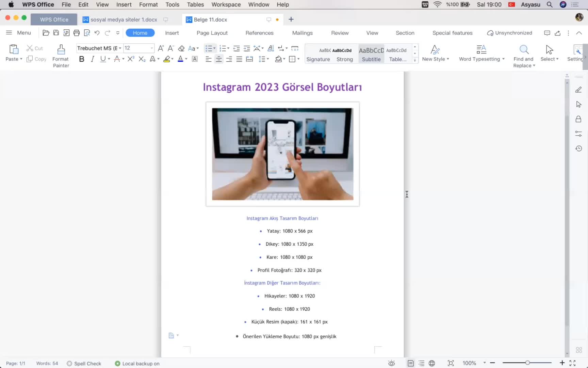The height and width of the screenshot is (368, 588).
Task: Open line spacing dropdown
Action: click(x=264, y=59)
